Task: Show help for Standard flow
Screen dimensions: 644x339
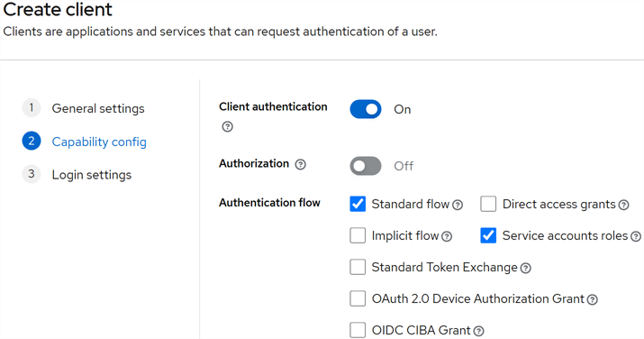Action: [x=458, y=205]
